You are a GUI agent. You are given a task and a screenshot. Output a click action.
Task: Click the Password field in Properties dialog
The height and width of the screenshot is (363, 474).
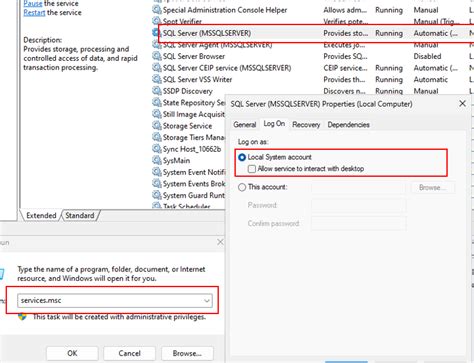pos(359,205)
